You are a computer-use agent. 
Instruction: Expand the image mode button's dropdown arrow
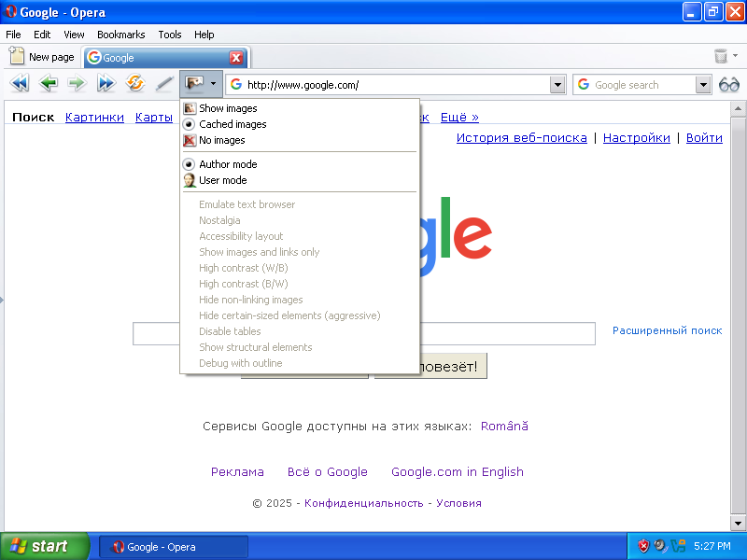click(x=214, y=84)
